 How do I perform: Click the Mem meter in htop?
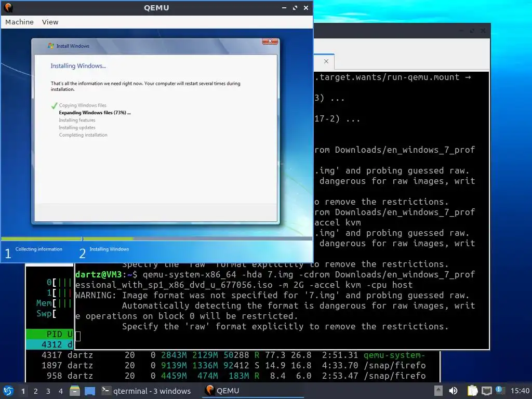click(54, 303)
